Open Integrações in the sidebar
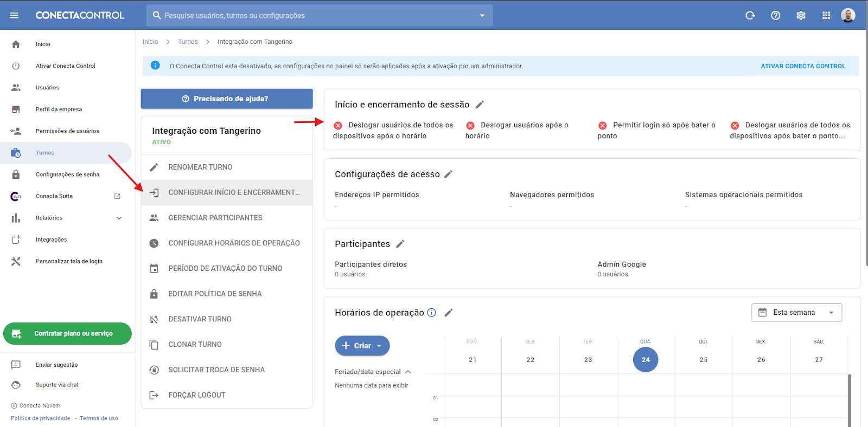The height and width of the screenshot is (427, 868). (x=52, y=240)
